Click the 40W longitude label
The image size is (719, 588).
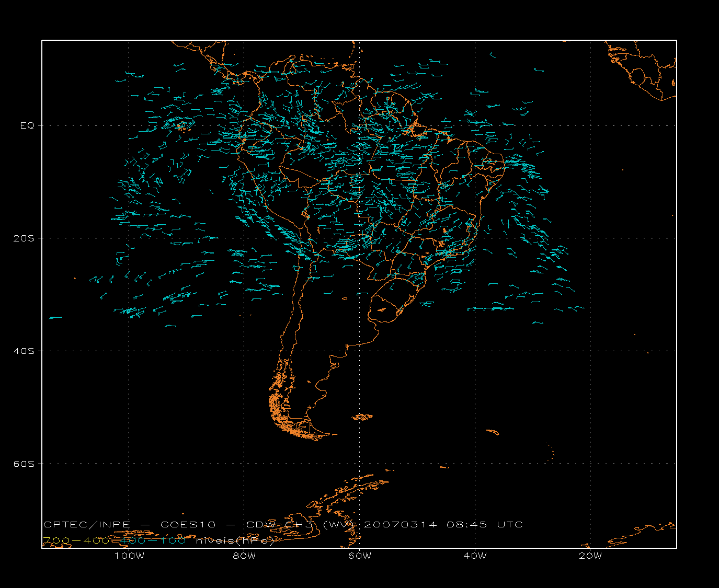(x=475, y=556)
